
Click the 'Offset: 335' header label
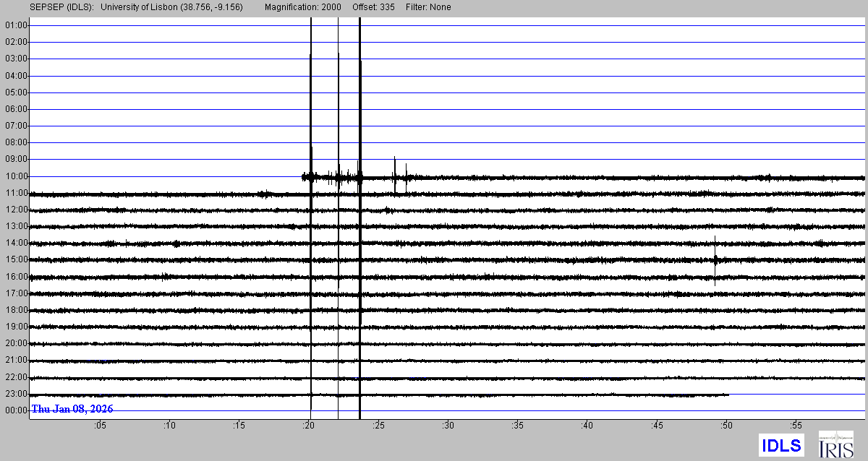point(374,7)
